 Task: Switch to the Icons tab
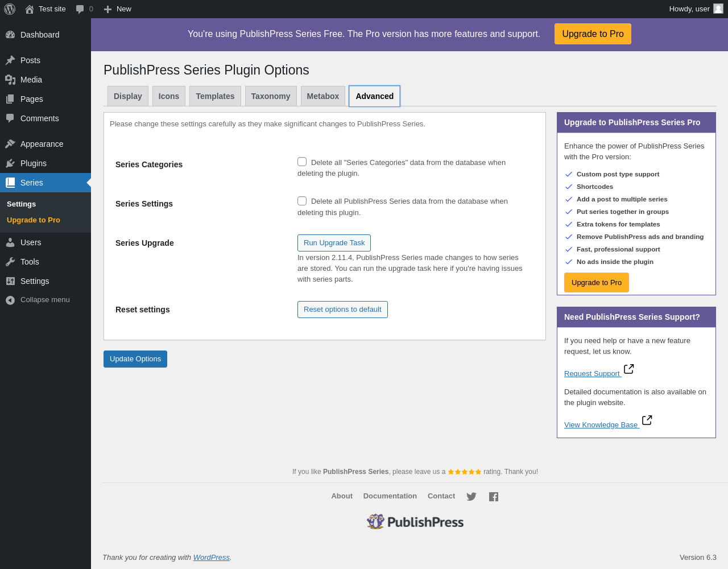pos(169,96)
